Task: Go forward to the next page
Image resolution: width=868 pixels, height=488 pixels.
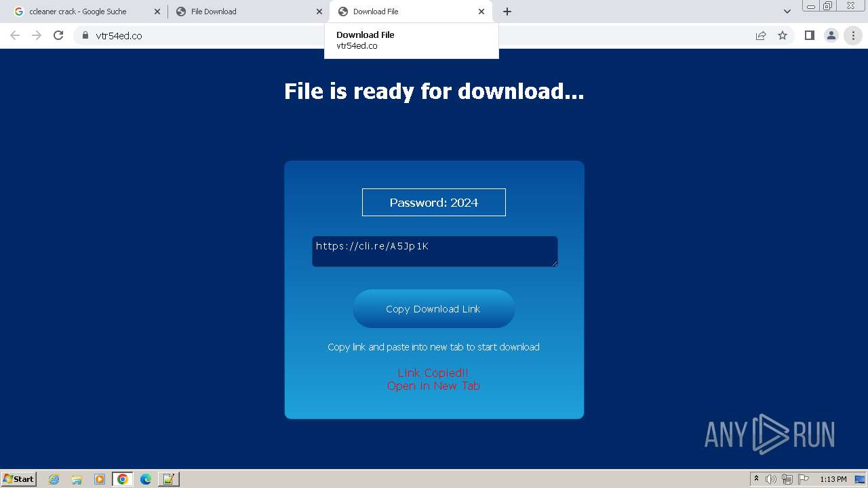Action: (x=37, y=35)
